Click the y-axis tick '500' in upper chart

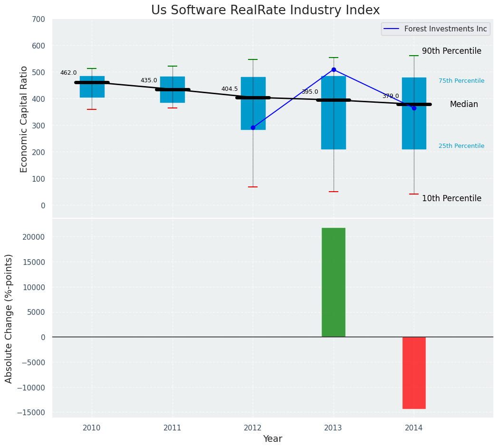pos(38,72)
